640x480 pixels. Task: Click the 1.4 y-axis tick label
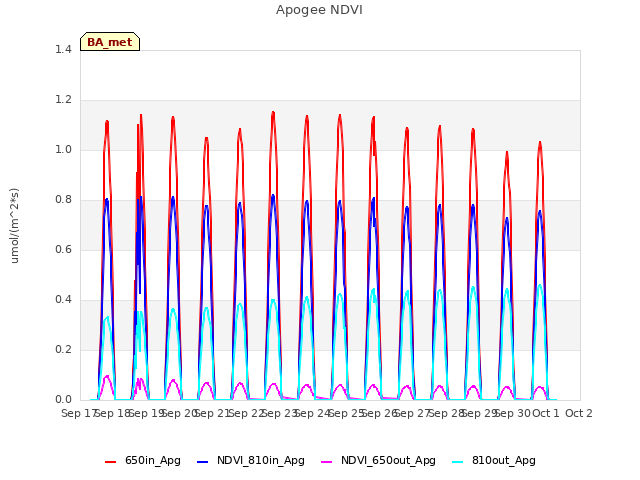click(63, 49)
